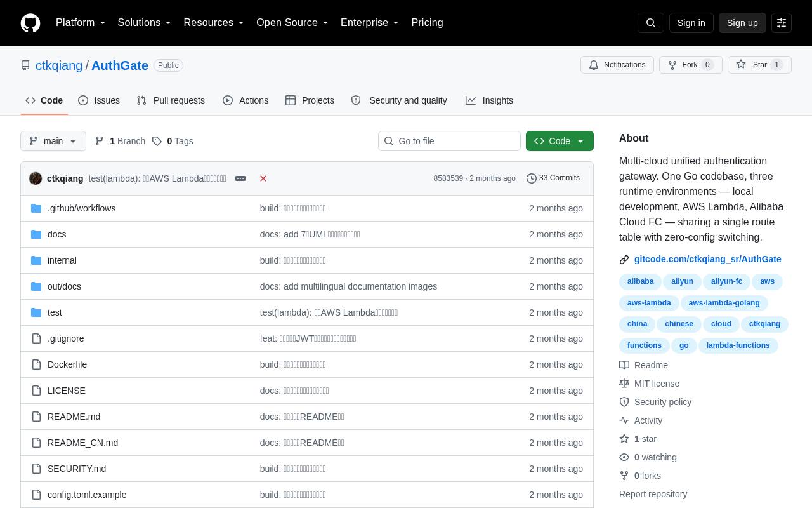
Task: Click the README.md file icon
Action: click(36, 417)
